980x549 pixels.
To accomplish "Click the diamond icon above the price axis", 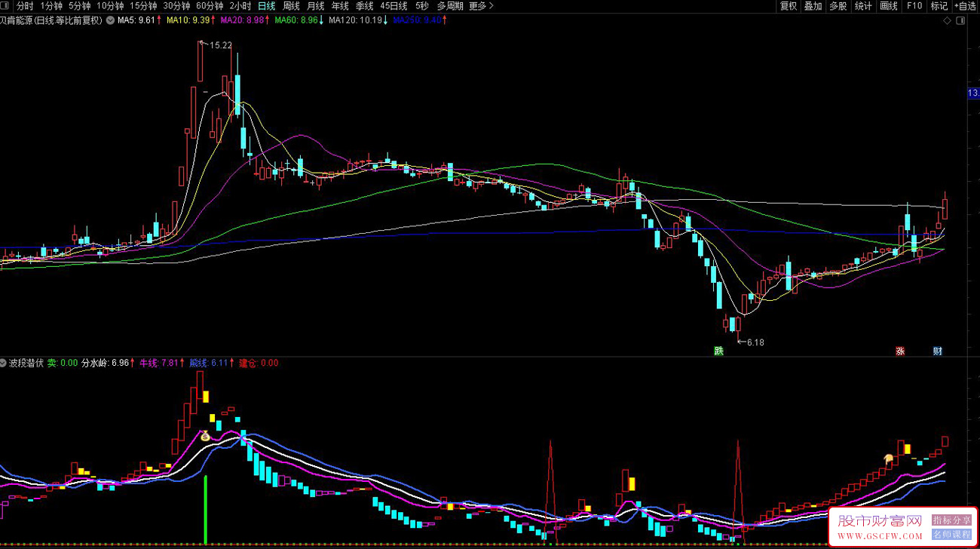I will [x=947, y=21].
